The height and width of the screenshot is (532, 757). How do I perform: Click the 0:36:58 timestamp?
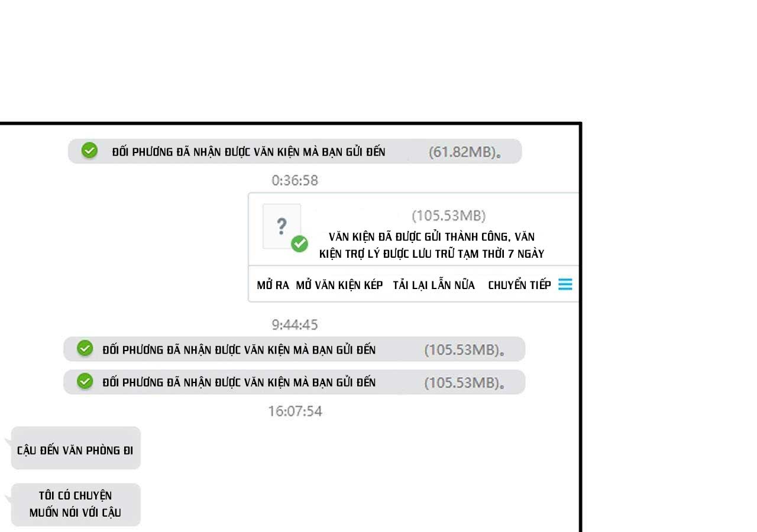pos(295,180)
